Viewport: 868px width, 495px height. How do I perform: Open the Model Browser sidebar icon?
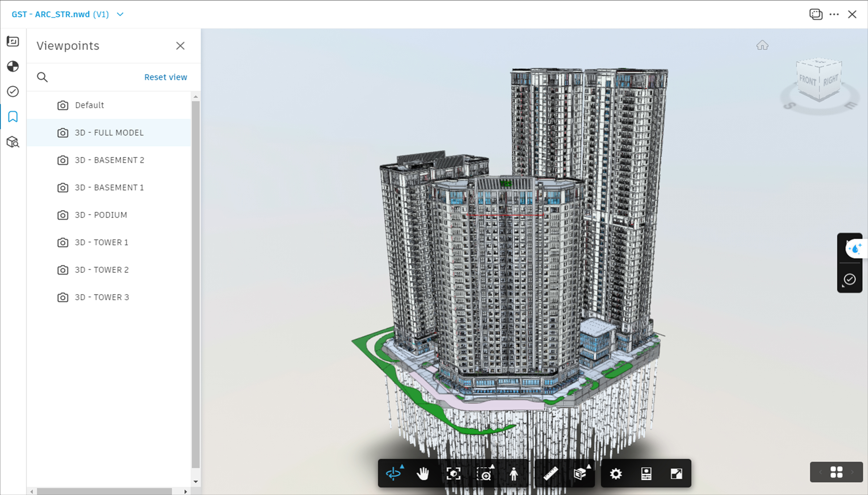(x=13, y=142)
